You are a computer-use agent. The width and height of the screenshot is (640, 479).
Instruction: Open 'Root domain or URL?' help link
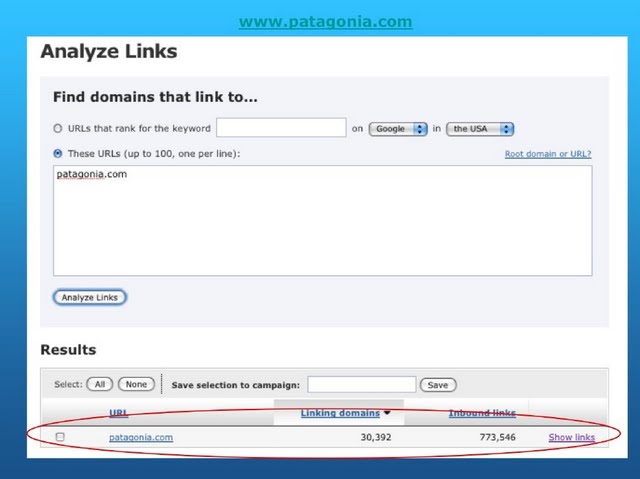[x=548, y=154]
